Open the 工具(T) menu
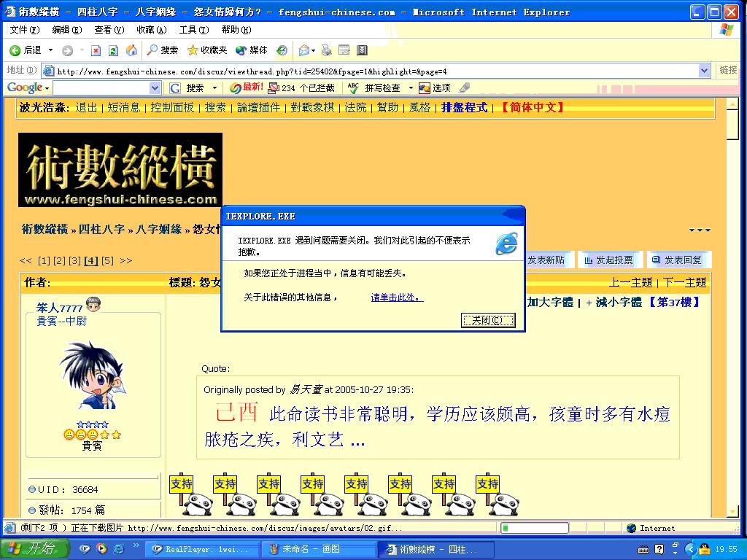747x560 pixels. [193, 30]
